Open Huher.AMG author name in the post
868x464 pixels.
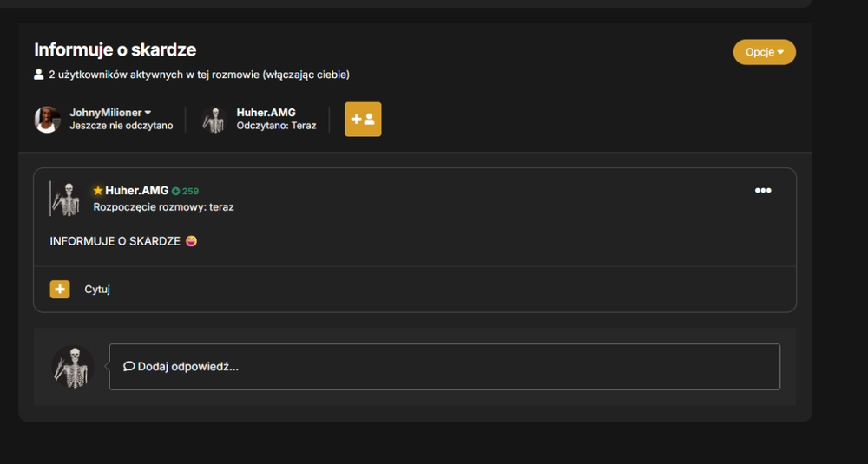[137, 191]
